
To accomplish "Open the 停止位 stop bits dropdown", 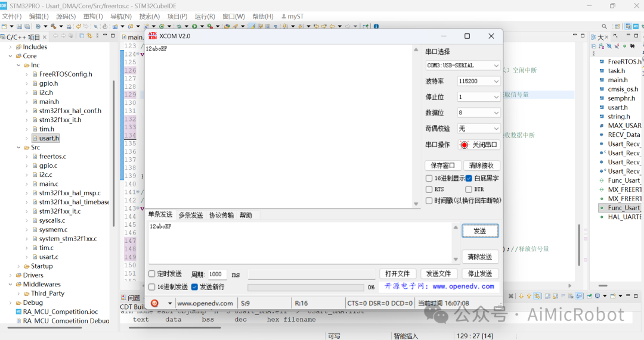I will point(478,97).
